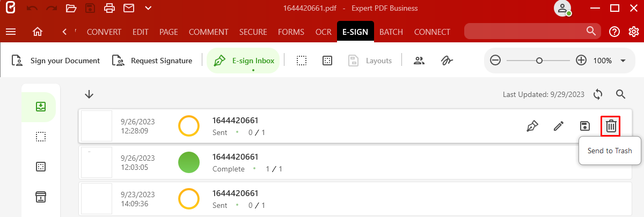Click the Undo arrow in title bar
The width and height of the screenshot is (644, 217).
32,8
